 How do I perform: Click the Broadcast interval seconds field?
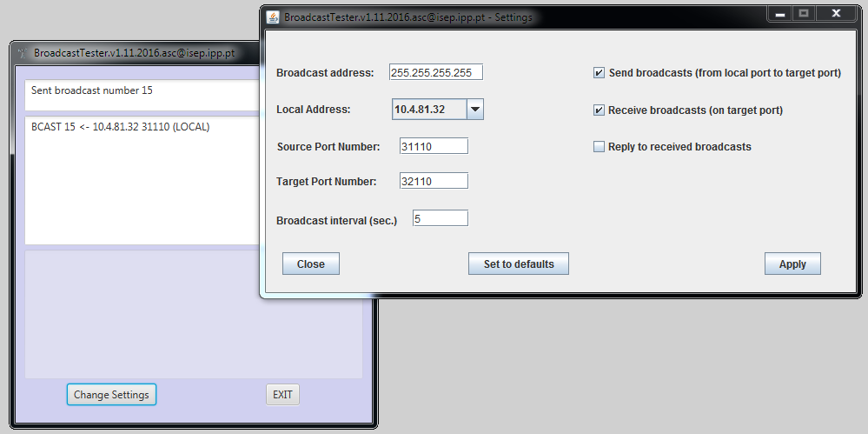pos(440,218)
